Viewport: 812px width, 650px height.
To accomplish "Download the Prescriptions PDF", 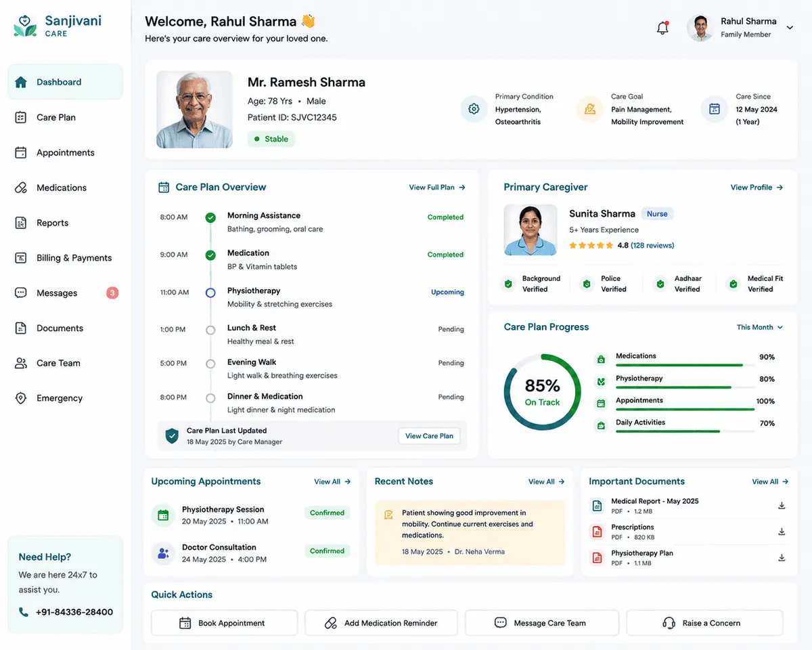I will [782, 532].
